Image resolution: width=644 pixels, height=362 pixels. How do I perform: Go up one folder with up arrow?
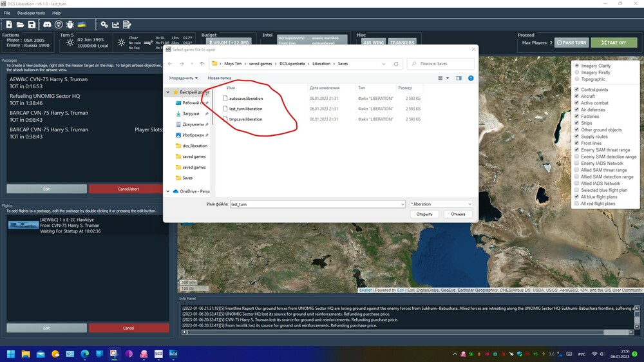(202, 64)
